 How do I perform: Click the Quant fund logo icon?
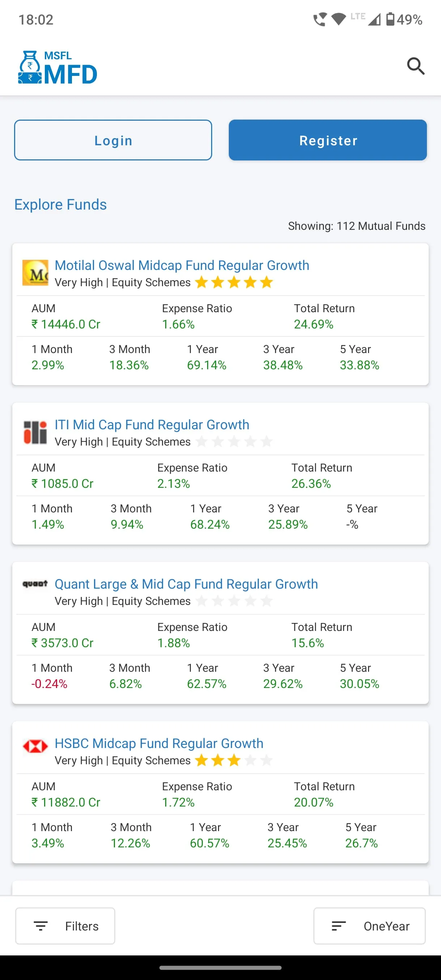(x=35, y=583)
